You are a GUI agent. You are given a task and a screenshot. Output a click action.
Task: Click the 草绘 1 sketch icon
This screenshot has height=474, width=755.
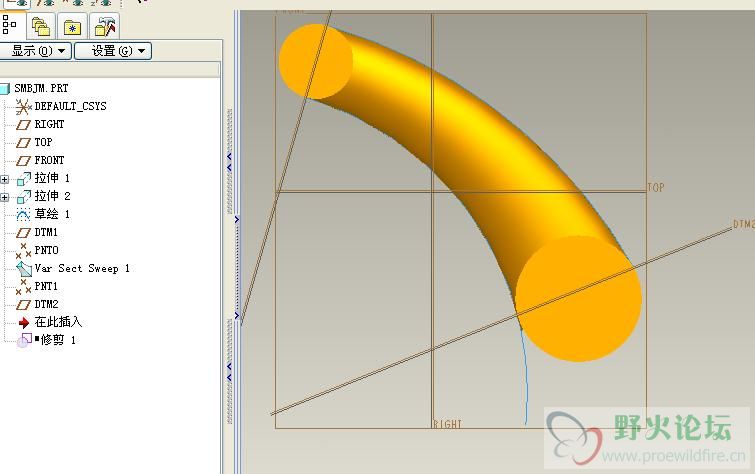pos(23,214)
